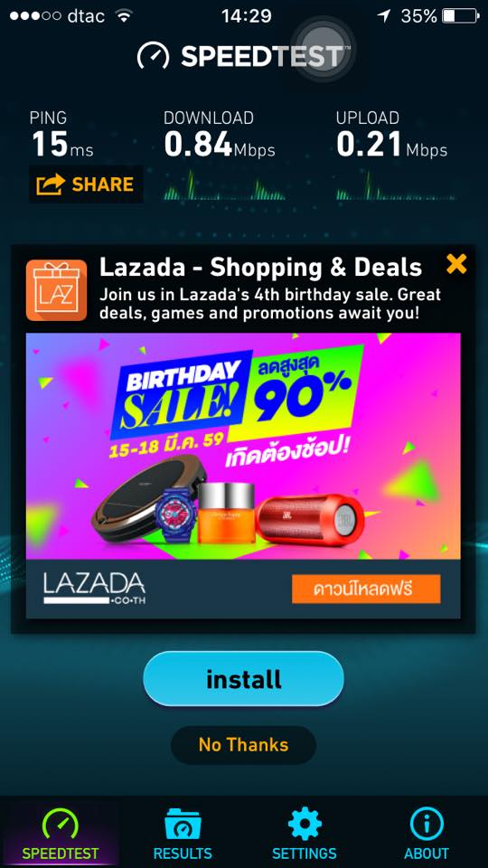
Task: Tap the Speedtest logo gauge icon
Action: 154,56
